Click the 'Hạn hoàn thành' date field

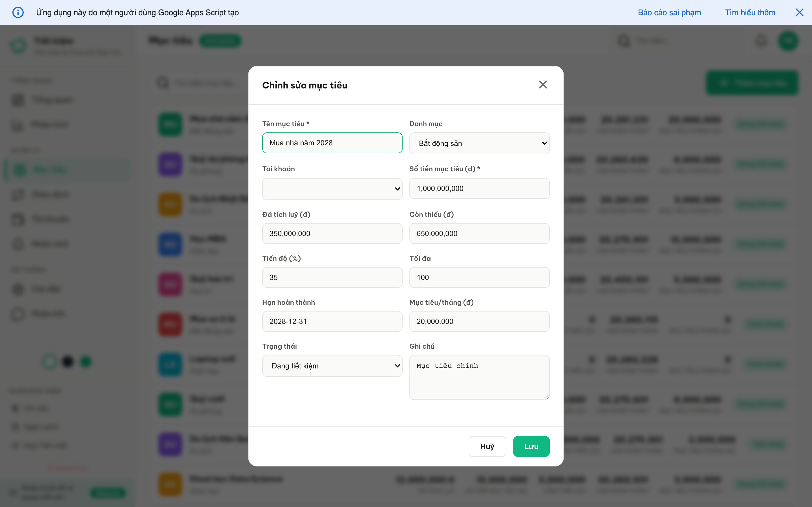(332, 321)
